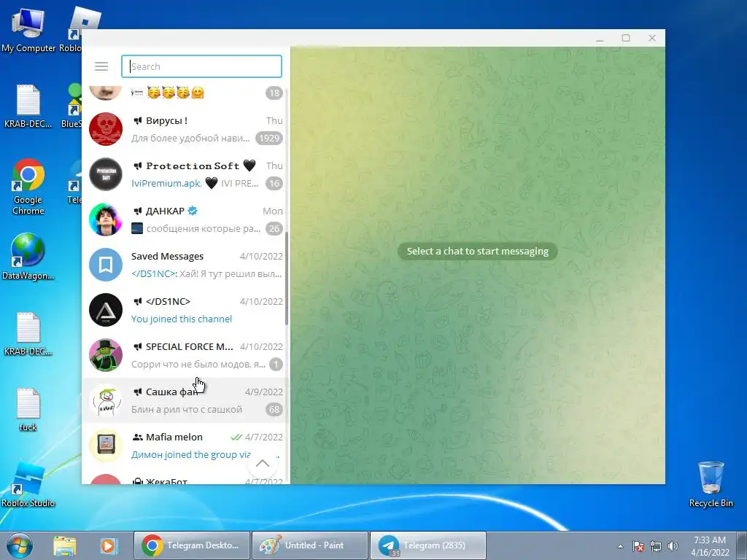The height and width of the screenshot is (560, 747).
Task: Open the SPECIAL FORCE M... channel
Action: click(x=186, y=355)
